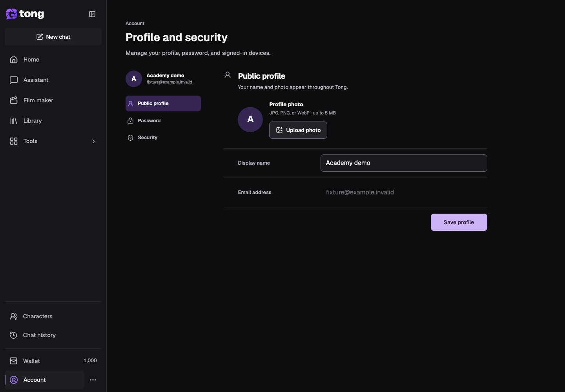Click the Film maker clapperboard icon

point(14,100)
